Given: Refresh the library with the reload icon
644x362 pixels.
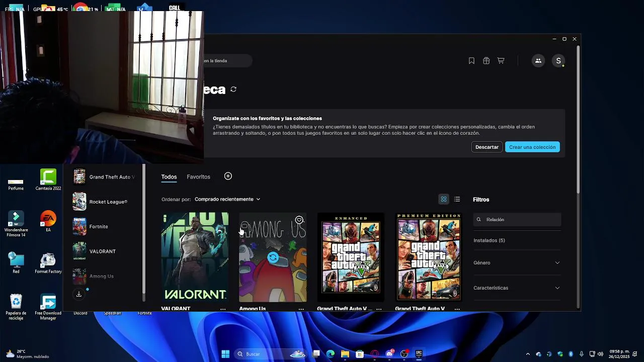Looking at the screenshot, I should click(233, 89).
